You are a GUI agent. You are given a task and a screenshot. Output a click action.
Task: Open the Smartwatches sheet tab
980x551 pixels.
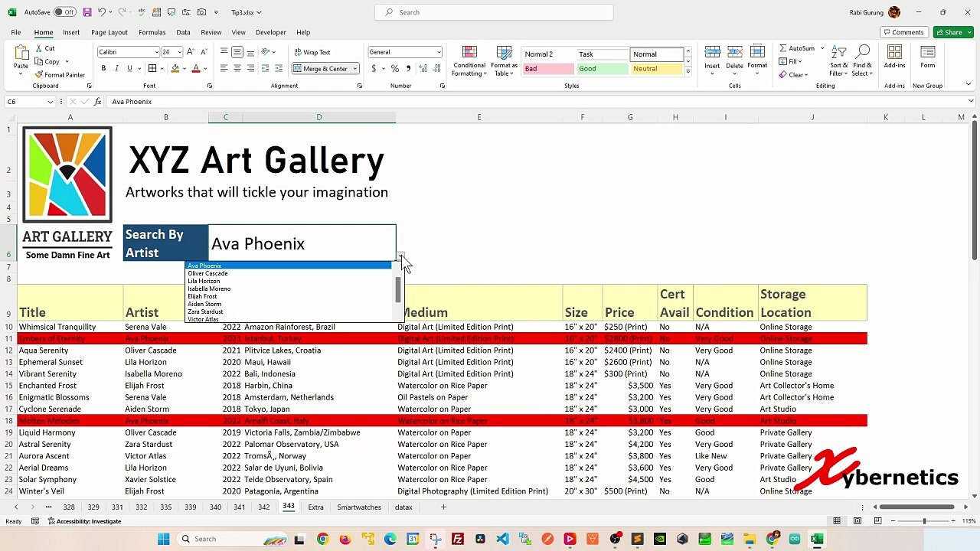(x=359, y=507)
